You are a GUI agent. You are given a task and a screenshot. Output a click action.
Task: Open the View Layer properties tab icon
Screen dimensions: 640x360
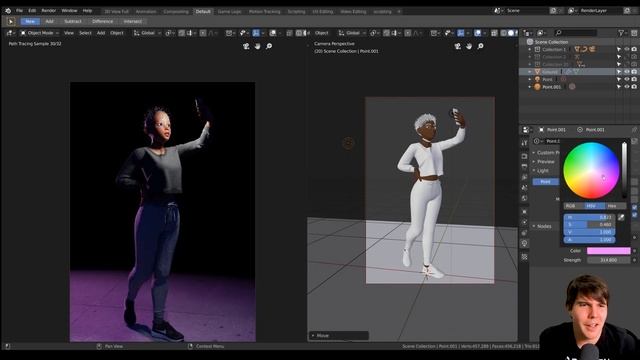coord(524,177)
